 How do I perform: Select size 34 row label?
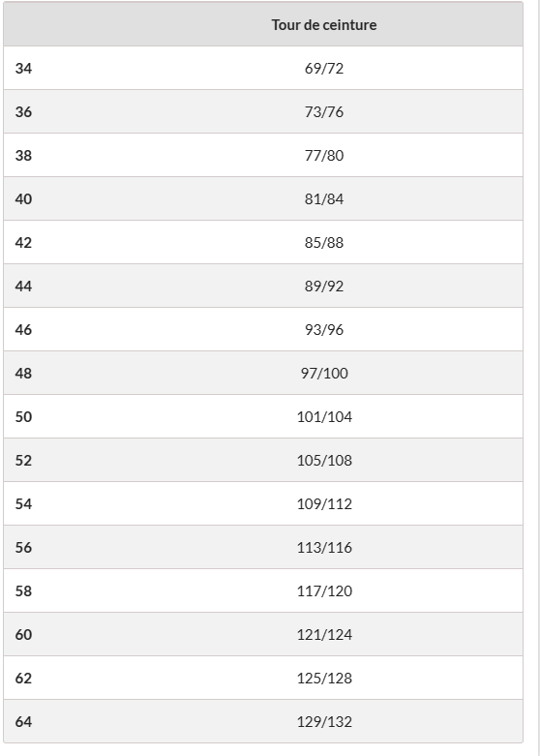23,69
